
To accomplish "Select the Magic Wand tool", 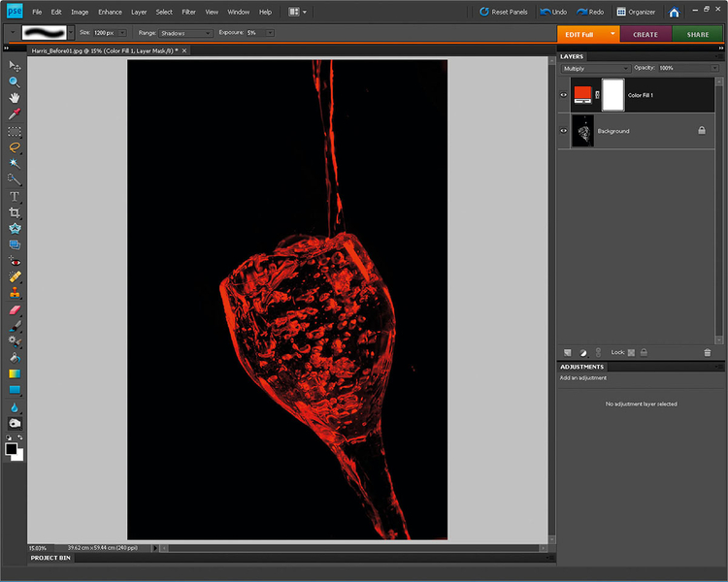I will point(15,163).
